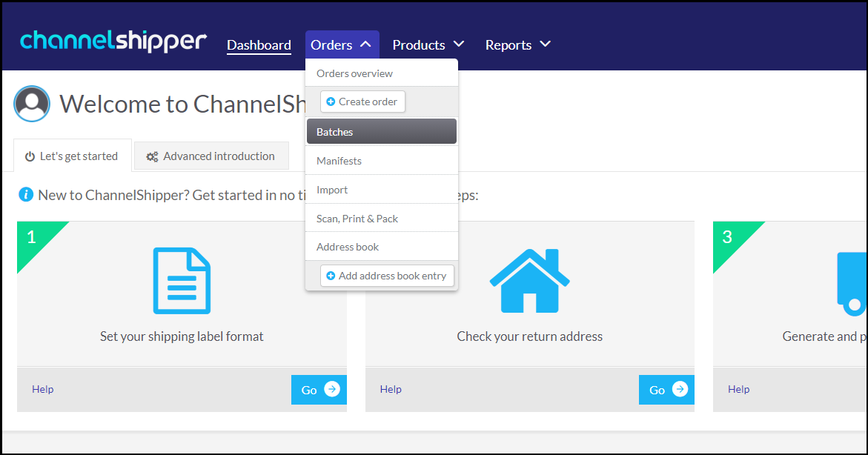Collapse the Orders dropdown menu

click(342, 45)
